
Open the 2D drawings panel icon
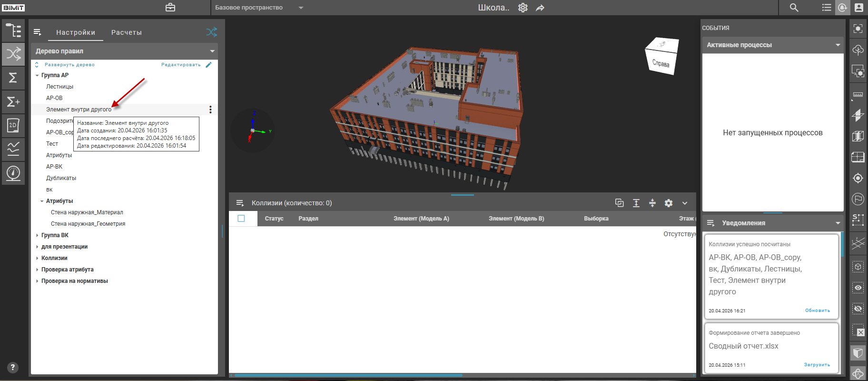tap(13, 125)
